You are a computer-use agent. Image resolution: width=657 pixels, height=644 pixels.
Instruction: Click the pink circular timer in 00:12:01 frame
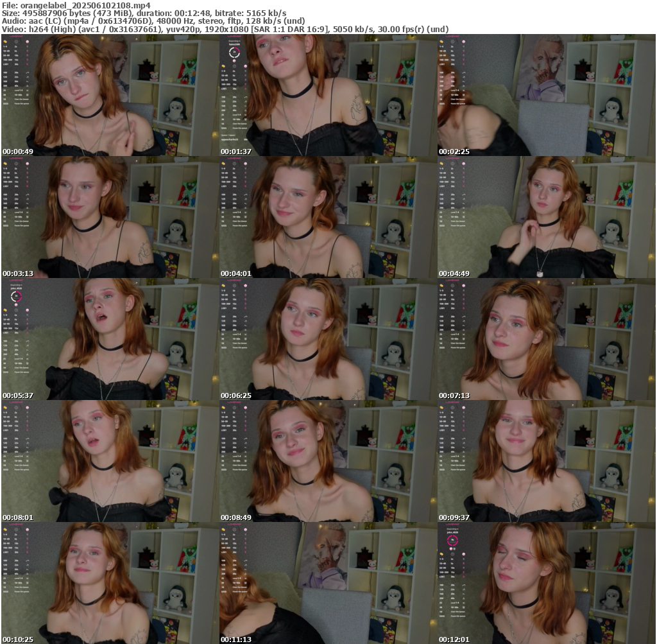(x=452, y=541)
